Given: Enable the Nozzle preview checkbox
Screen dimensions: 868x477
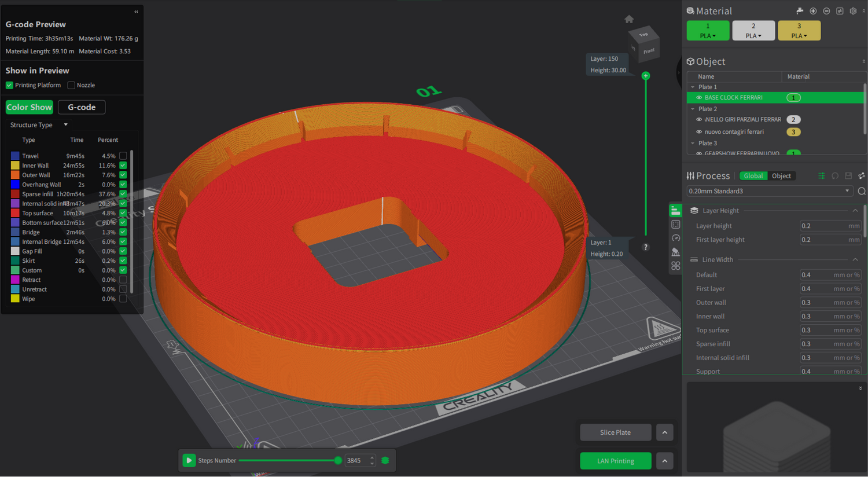Looking at the screenshot, I should tap(71, 85).
